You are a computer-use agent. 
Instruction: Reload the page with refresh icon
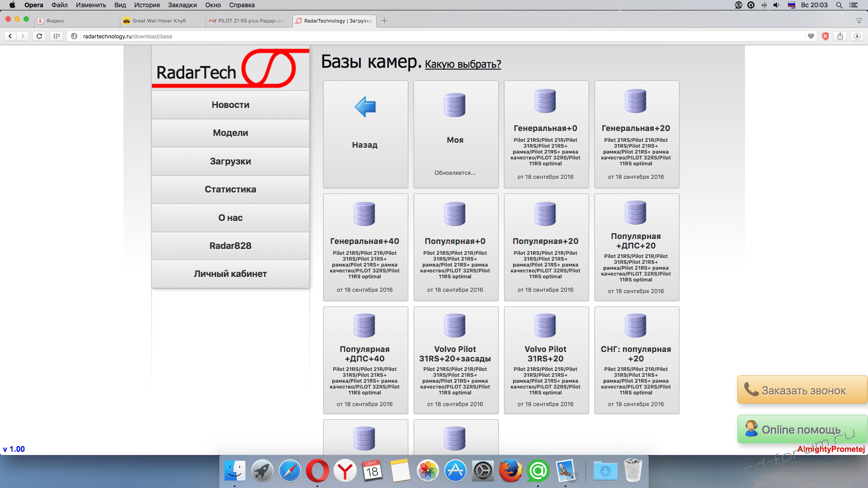[39, 36]
